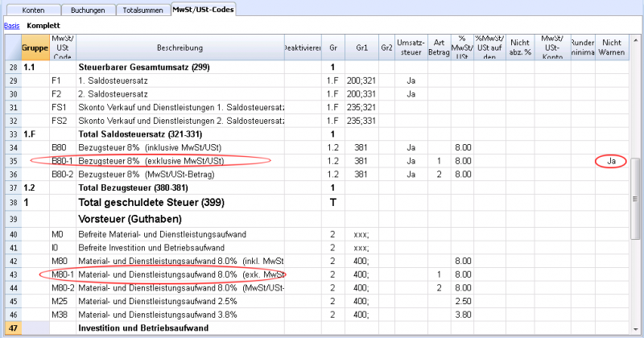644x338 pixels.
Task: Click the Gr2 column header
Action: 387,47
